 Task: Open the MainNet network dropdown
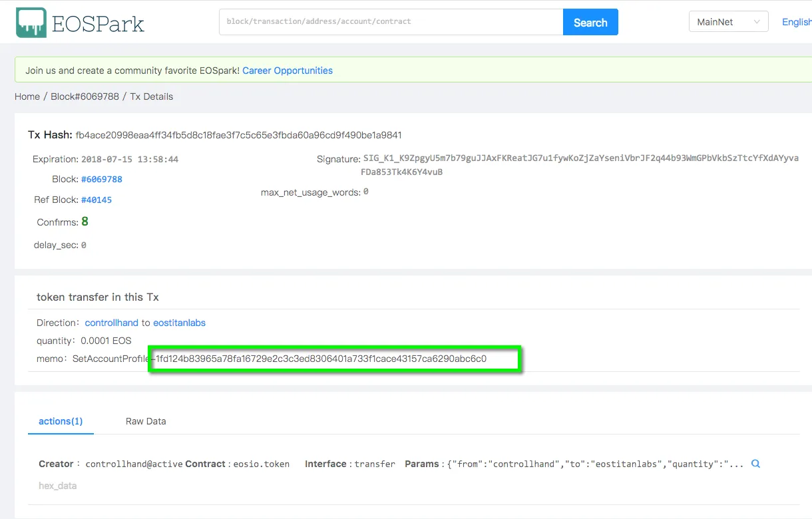pos(728,22)
